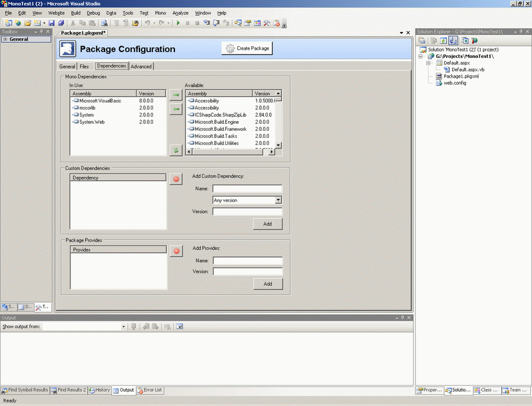This screenshot has height=406, width=532.
Task: Collapse the G:\Projects\MonoTest1\ project node
Action: point(421,56)
